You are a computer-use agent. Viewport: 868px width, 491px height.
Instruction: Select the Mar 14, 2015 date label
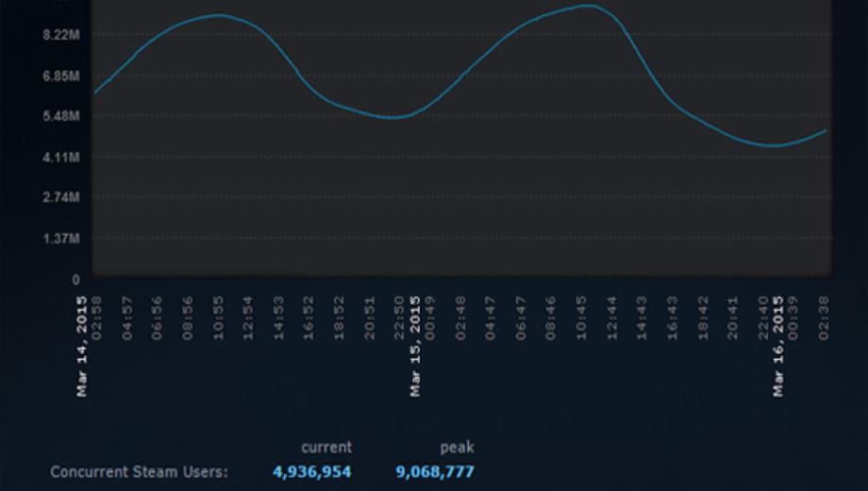click(82, 347)
